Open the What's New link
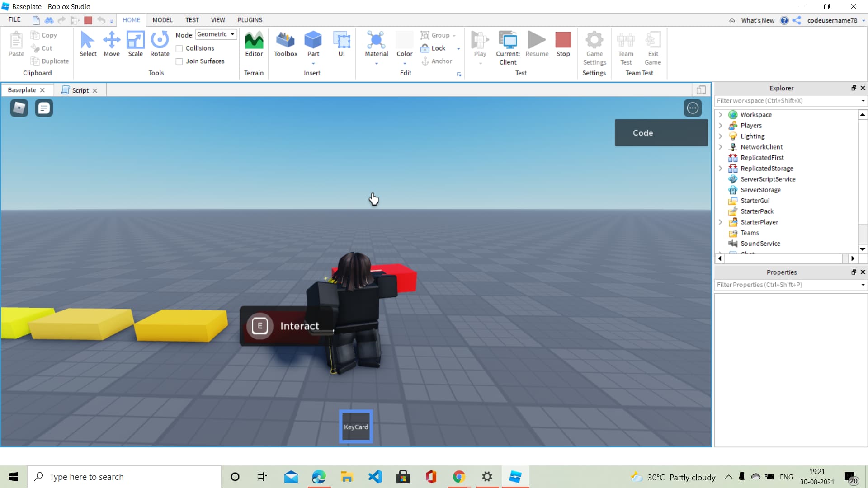Image resolution: width=868 pixels, height=488 pixels. click(757, 20)
